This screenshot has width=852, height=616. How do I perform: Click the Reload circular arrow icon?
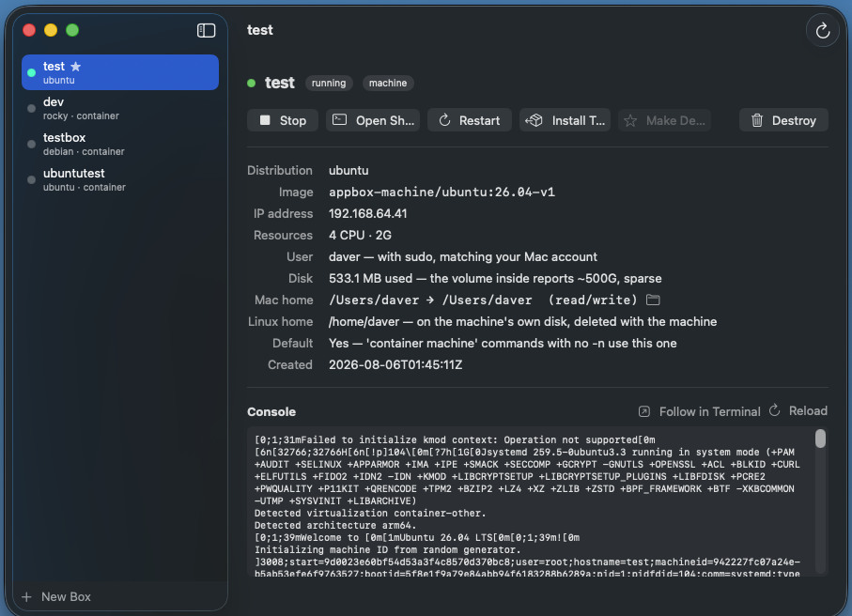775,410
